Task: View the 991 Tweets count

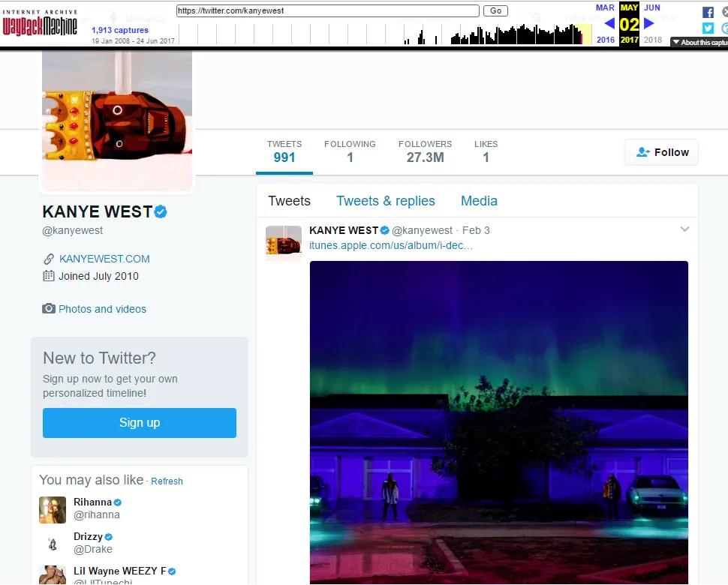Action: click(284, 151)
